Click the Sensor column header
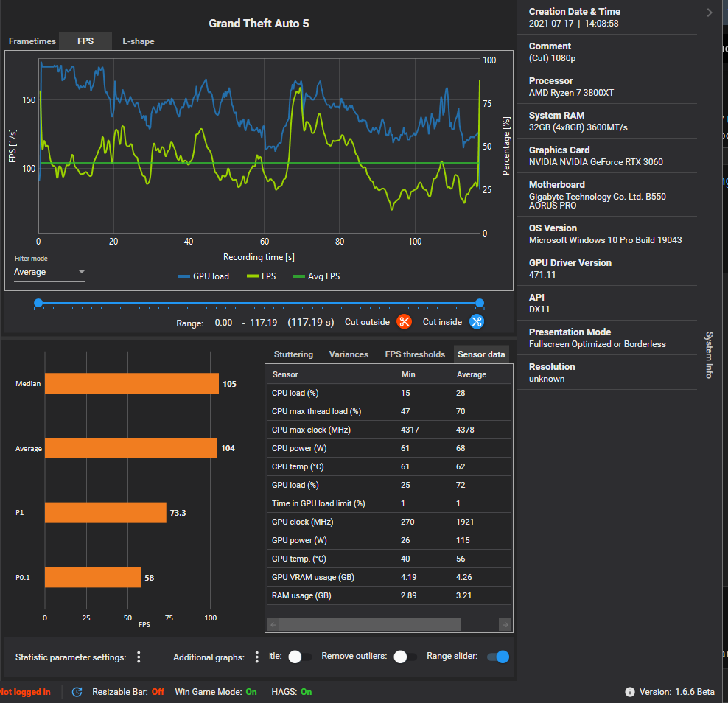This screenshot has width=728, height=703. click(x=285, y=374)
